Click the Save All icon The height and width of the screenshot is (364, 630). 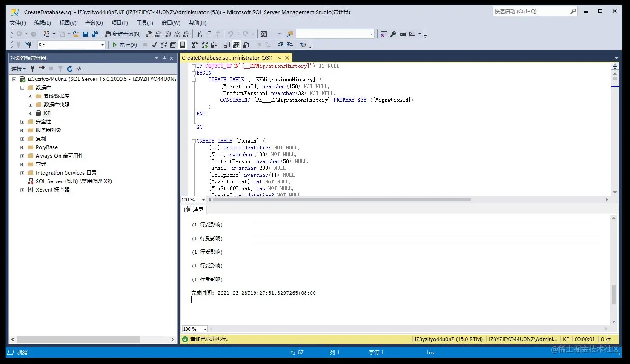coord(95,34)
